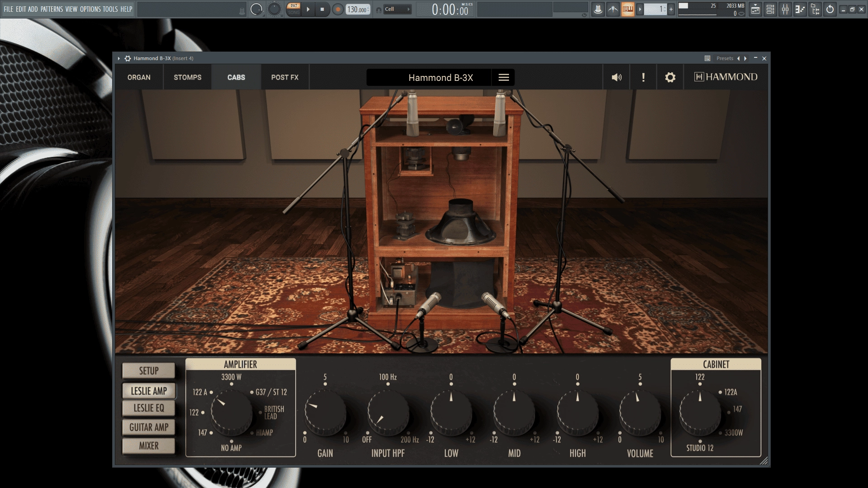
Task: Select the previous preset arrow
Action: (x=738, y=58)
